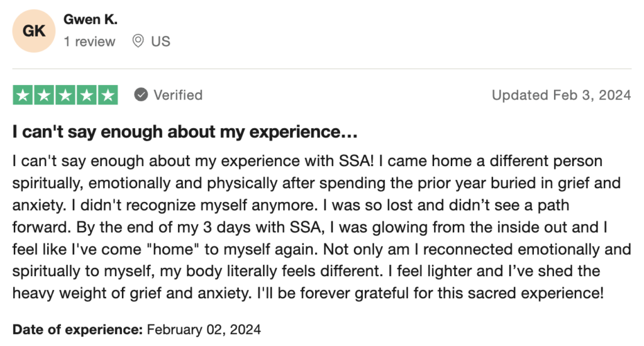Click the fourth green rating star
This screenshot has width=644, height=346.
[87, 95]
